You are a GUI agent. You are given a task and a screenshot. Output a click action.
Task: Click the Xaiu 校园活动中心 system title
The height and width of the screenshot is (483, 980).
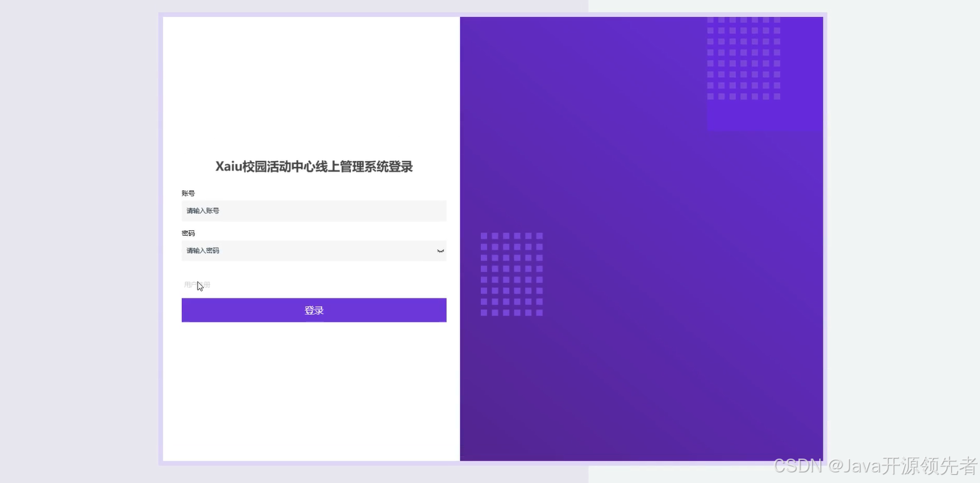click(x=313, y=166)
